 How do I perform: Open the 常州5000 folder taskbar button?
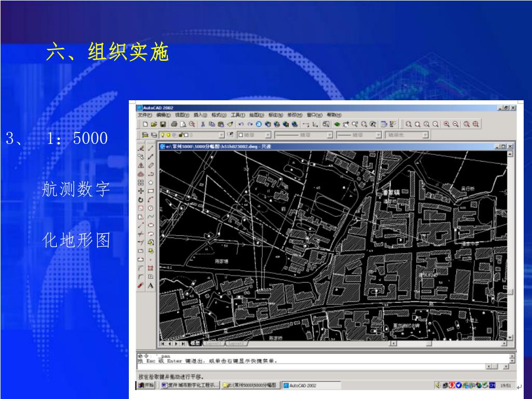point(250,385)
